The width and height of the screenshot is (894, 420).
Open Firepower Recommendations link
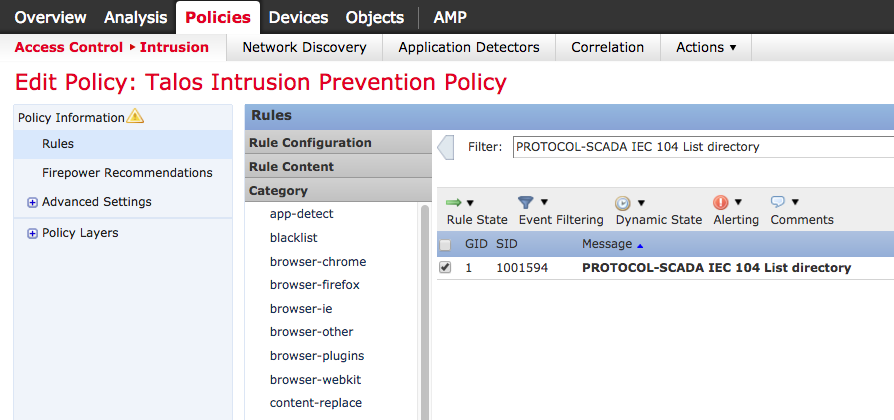127,173
